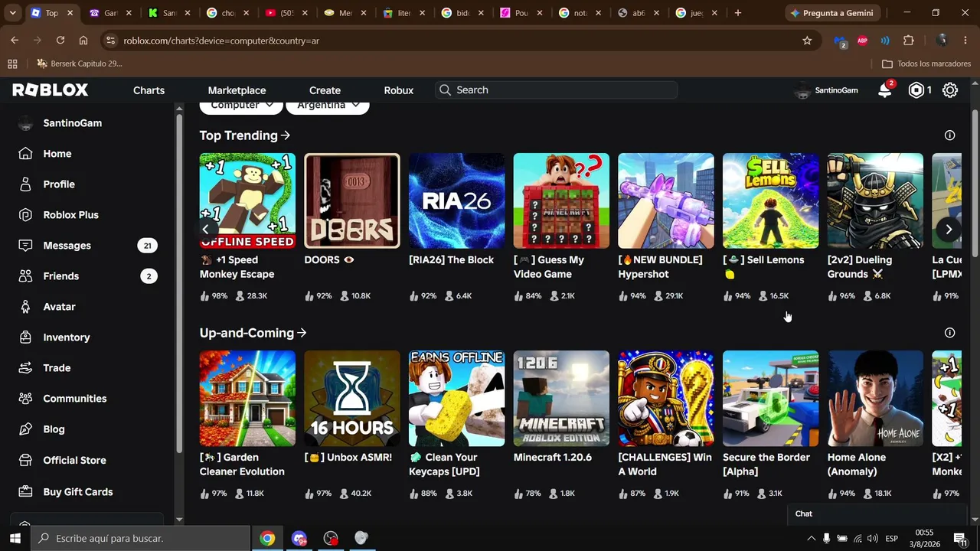
Task: Open Garden Cleaner Evolution thumbnail
Action: (247, 398)
